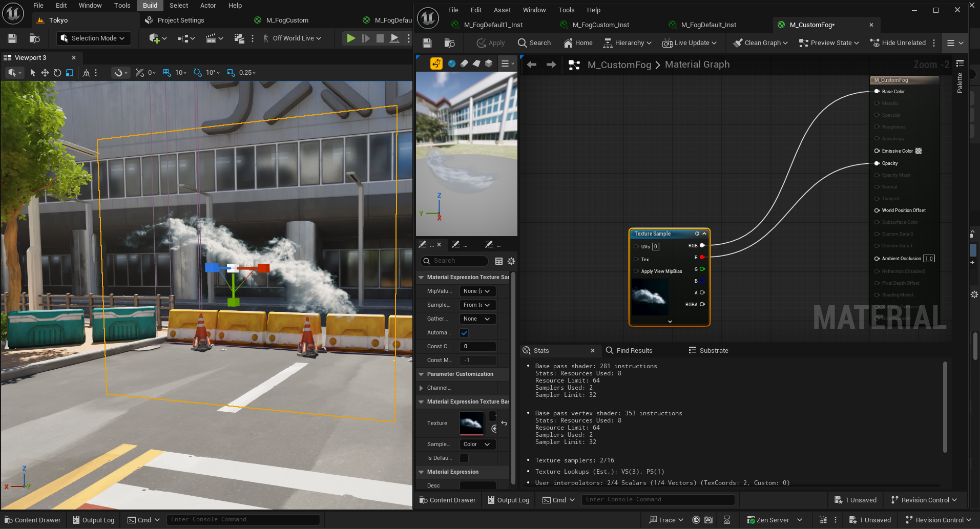Open the Palette side panel

pyautogui.click(x=960, y=83)
